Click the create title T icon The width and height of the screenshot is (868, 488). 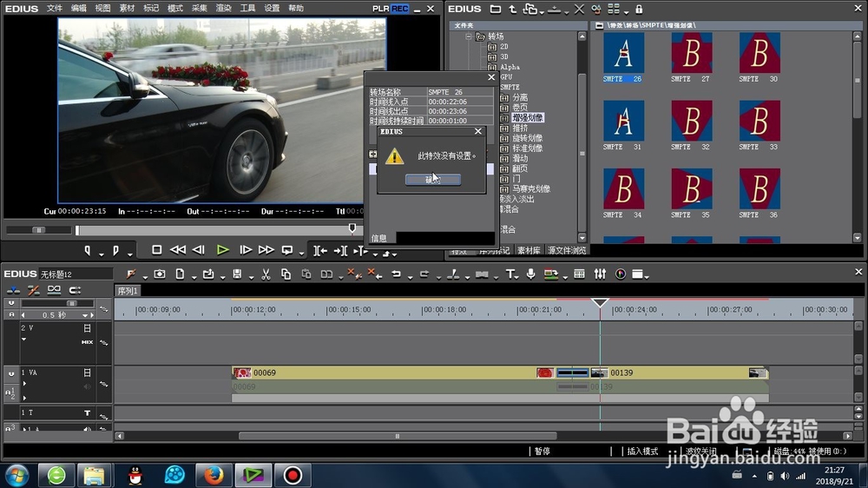pos(510,274)
